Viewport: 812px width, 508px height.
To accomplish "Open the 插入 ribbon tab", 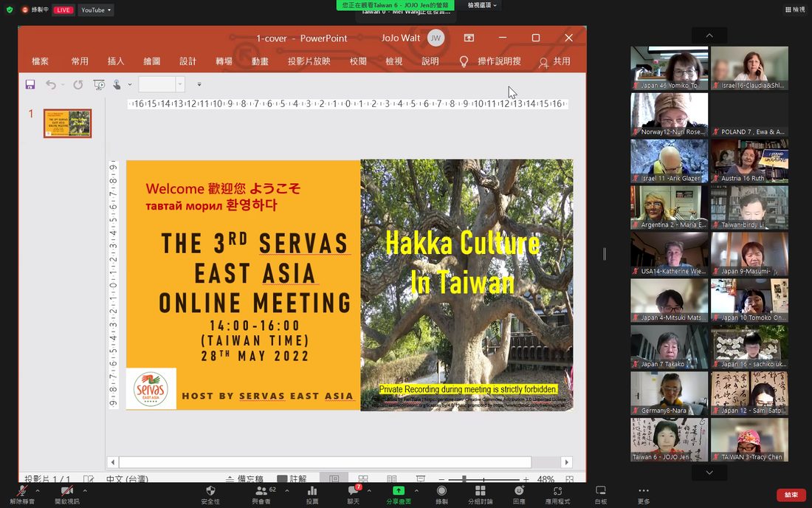I will [116, 61].
